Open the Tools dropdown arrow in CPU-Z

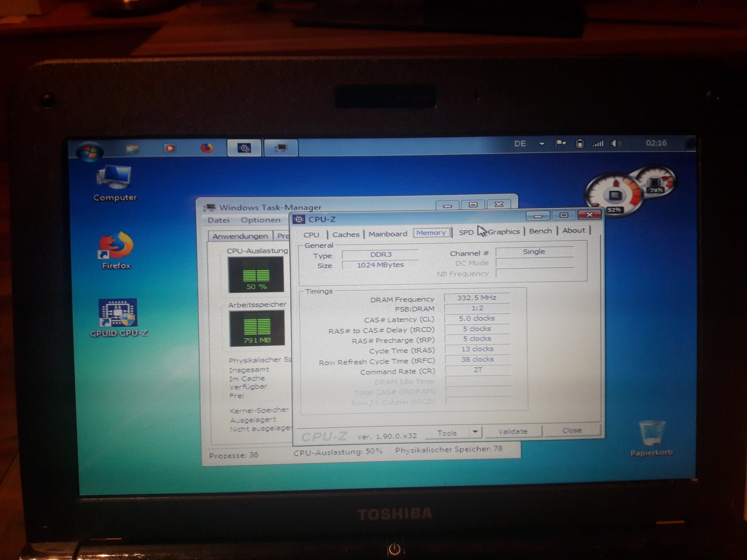coord(475,432)
